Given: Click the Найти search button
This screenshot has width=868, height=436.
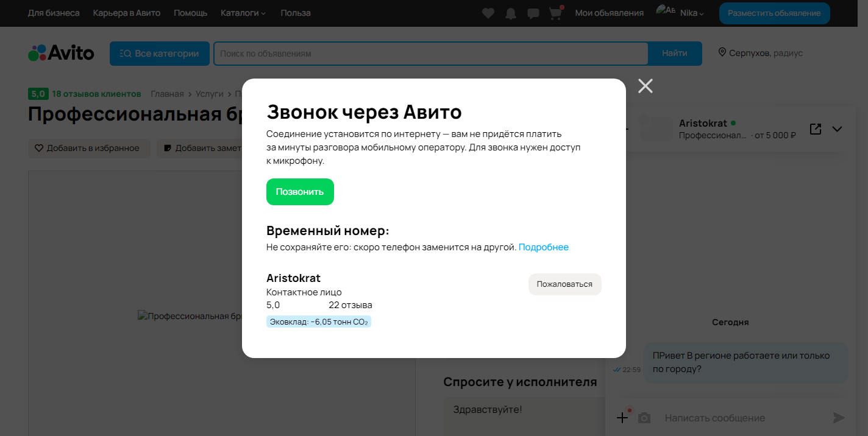Looking at the screenshot, I should 675,54.
